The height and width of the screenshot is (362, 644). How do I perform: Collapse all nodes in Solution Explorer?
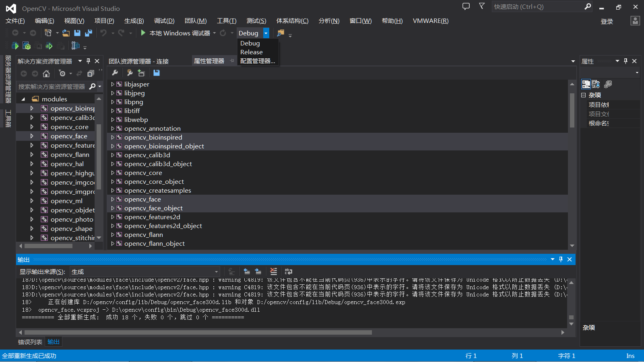point(91,74)
